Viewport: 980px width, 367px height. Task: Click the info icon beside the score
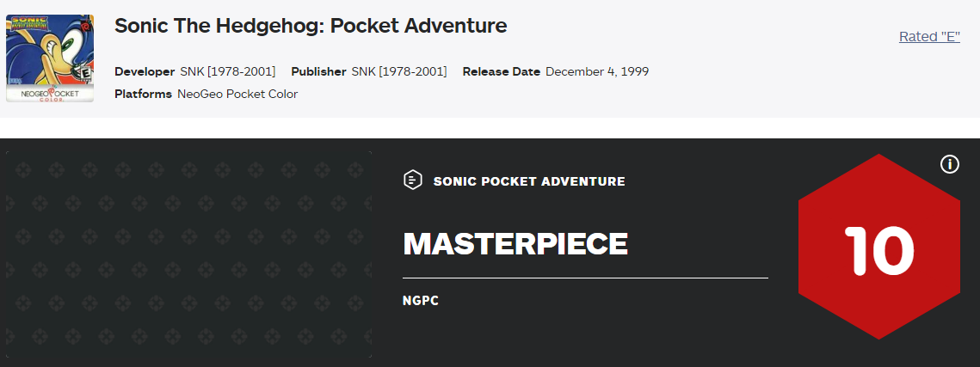click(x=950, y=164)
